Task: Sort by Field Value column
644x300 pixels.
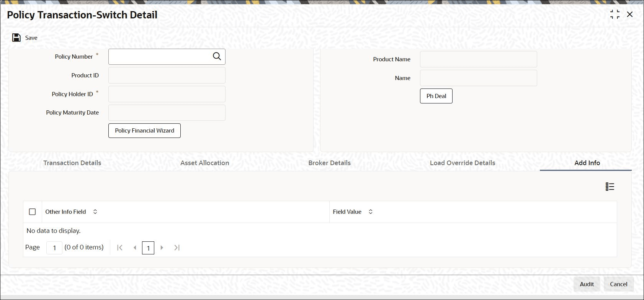Action: click(x=371, y=211)
